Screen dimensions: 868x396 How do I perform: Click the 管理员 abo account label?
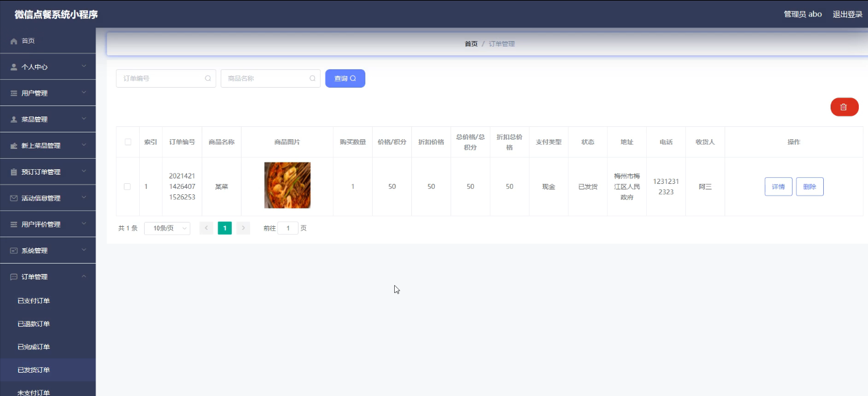pyautogui.click(x=802, y=14)
